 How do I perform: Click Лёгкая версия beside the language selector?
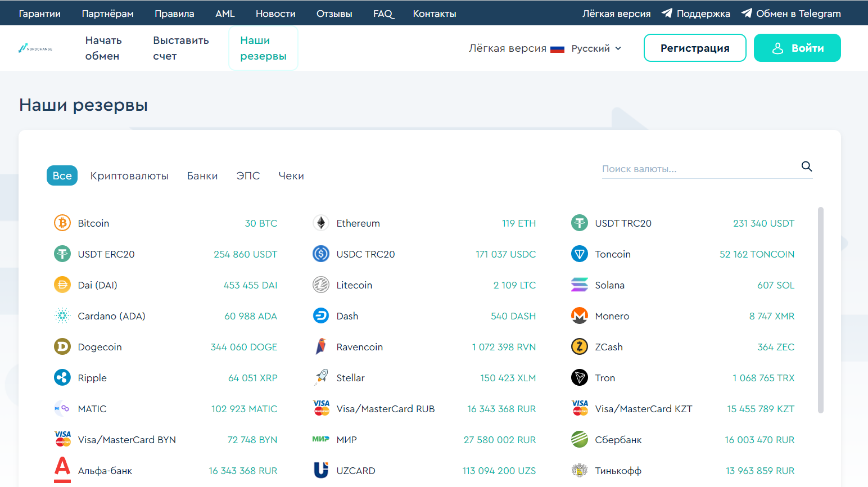pyautogui.click(x=508, y=48)
